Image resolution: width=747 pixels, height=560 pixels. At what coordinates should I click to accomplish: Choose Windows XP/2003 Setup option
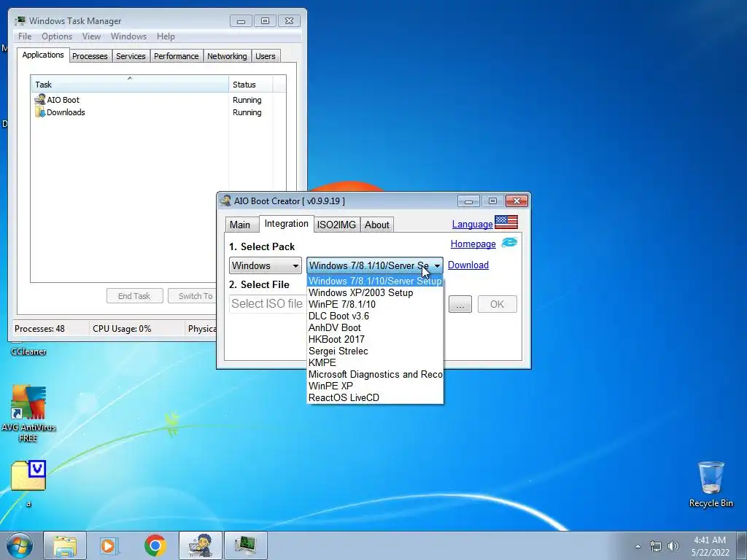click(x=375, y=292)
